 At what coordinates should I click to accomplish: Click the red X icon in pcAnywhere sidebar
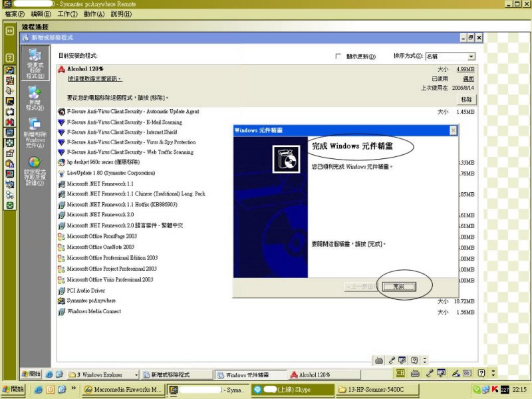click(x=10, y=122)
